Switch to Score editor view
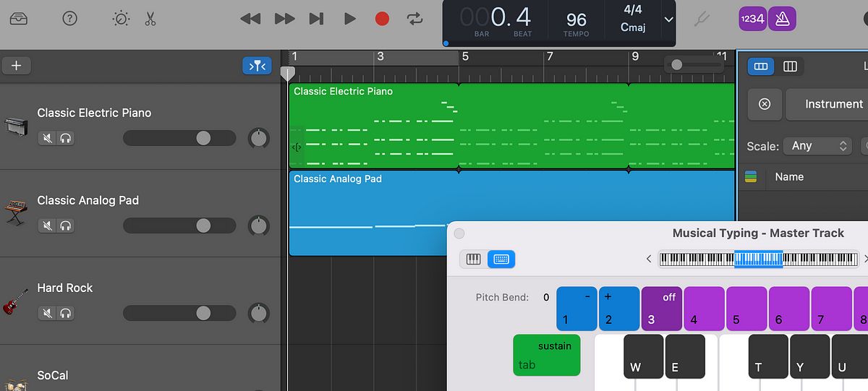The image size is (868, 391). [x=790, y=66]
